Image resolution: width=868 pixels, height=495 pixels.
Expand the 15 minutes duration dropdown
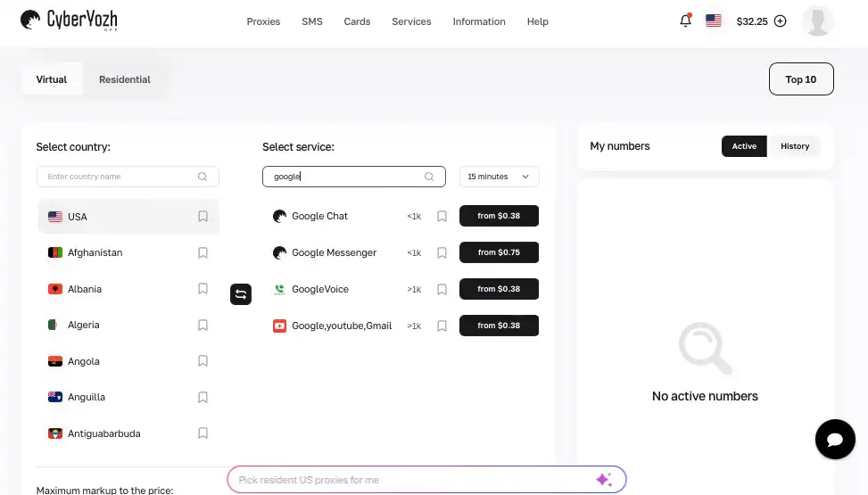point(499,177)
